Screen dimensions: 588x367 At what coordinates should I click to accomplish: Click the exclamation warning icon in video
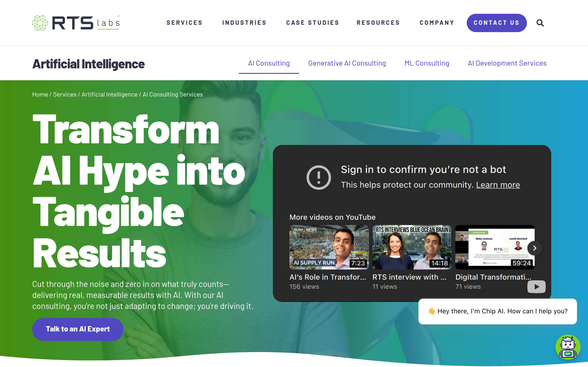click(x=319, y=178)
